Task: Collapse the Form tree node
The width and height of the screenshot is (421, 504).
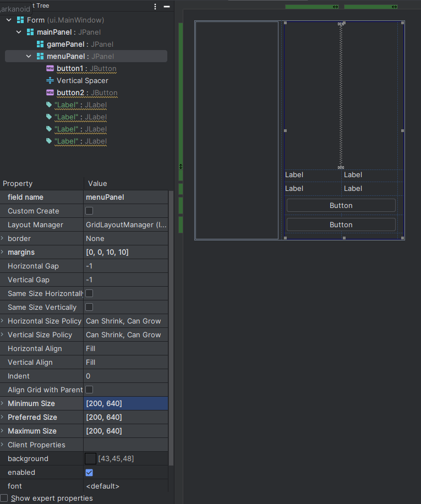Action: pyautogui.click(x=8, y=20)
